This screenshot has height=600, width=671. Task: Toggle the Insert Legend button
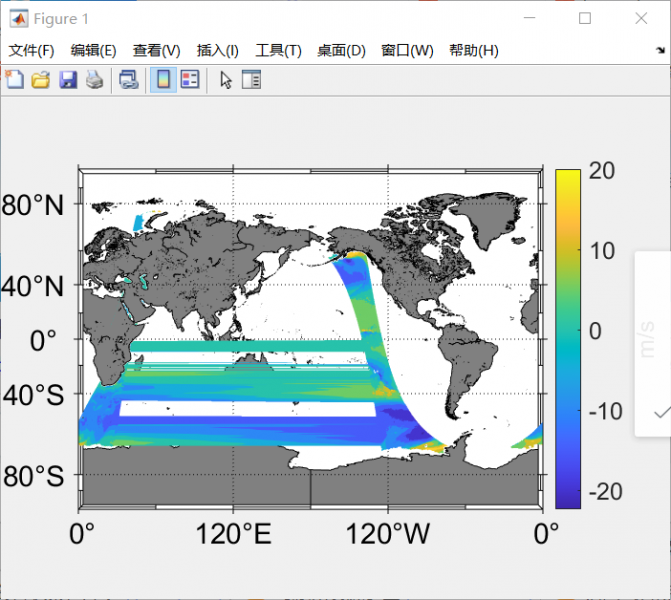point(189,80)
